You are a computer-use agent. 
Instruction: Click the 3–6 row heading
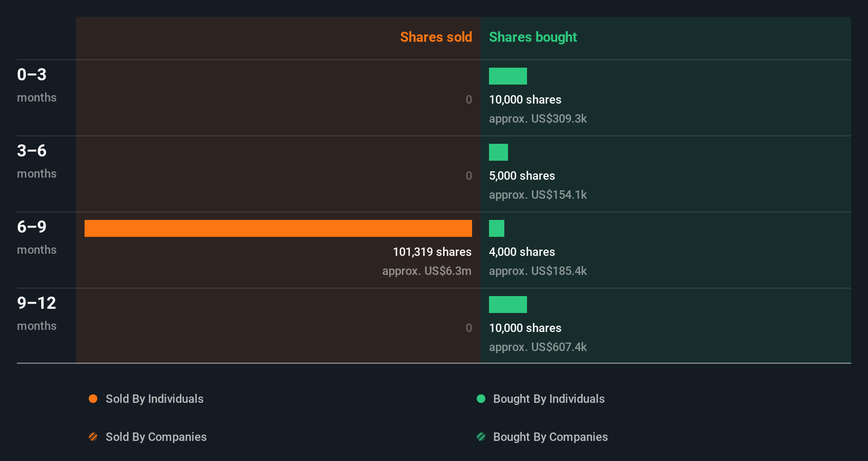(x=32, y=151)
